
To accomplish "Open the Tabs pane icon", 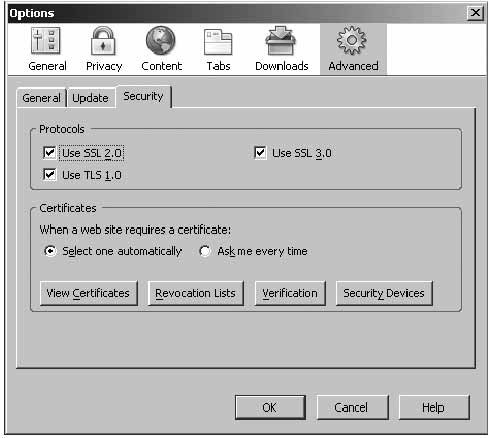I will [x=218, y=49].
